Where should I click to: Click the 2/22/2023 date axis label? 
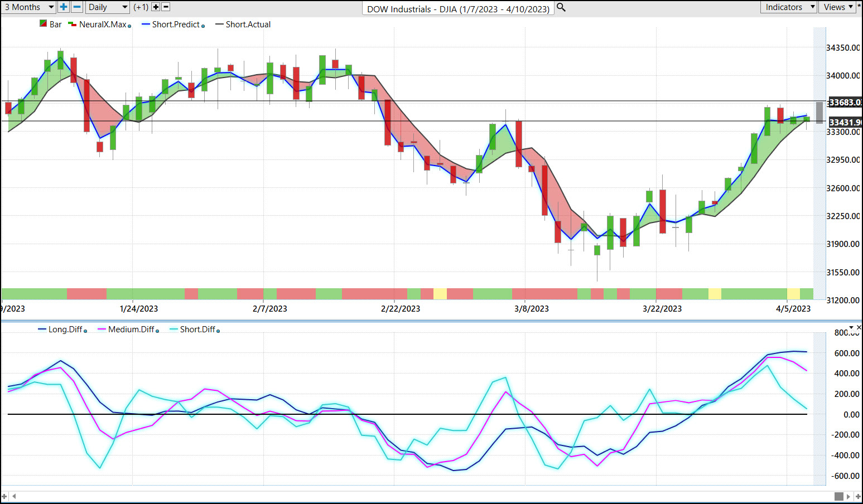point(401,309)
